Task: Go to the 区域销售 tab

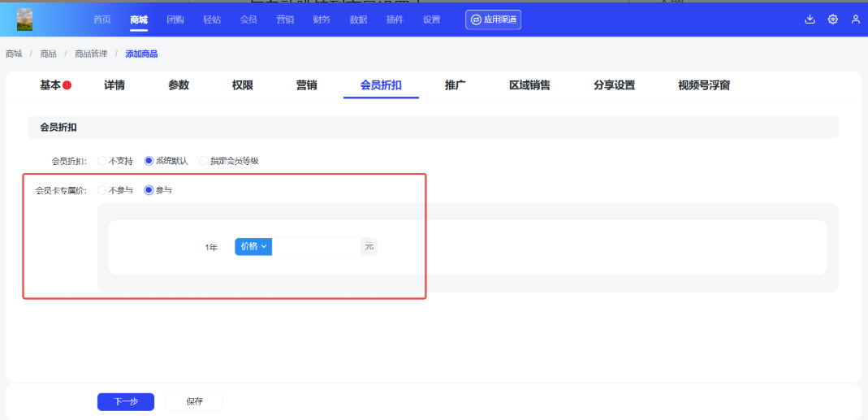Action: click(x=529, y=85)
